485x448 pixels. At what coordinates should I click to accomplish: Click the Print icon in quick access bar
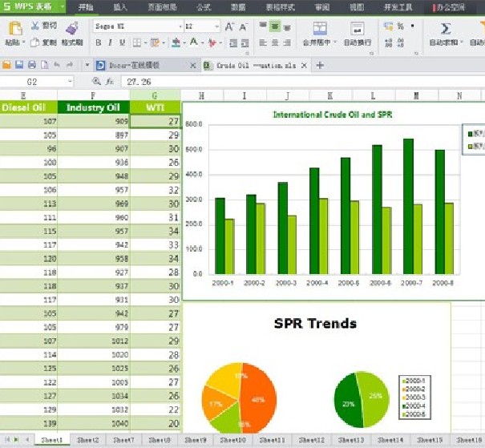32,65
